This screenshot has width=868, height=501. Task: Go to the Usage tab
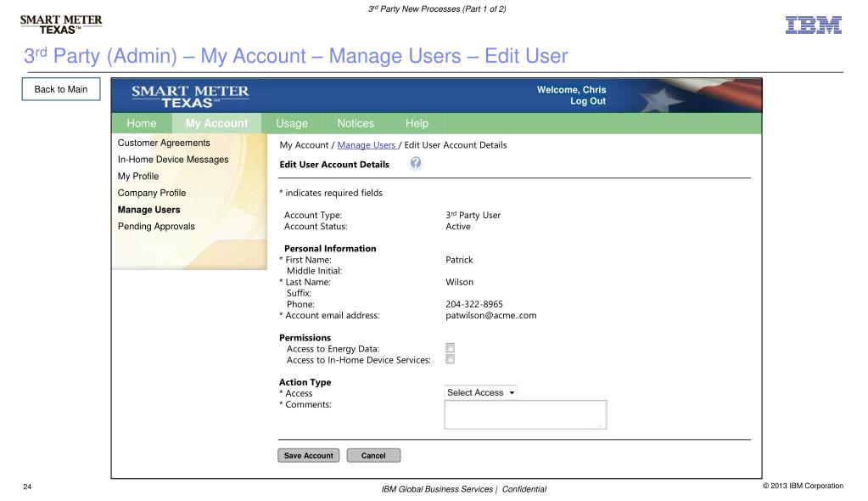pyautogui.click(x=292, y=123)
